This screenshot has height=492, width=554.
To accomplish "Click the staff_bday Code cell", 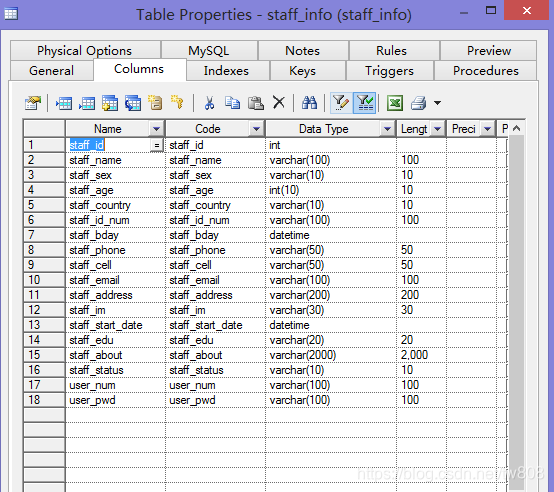I will tap(215, 235).
